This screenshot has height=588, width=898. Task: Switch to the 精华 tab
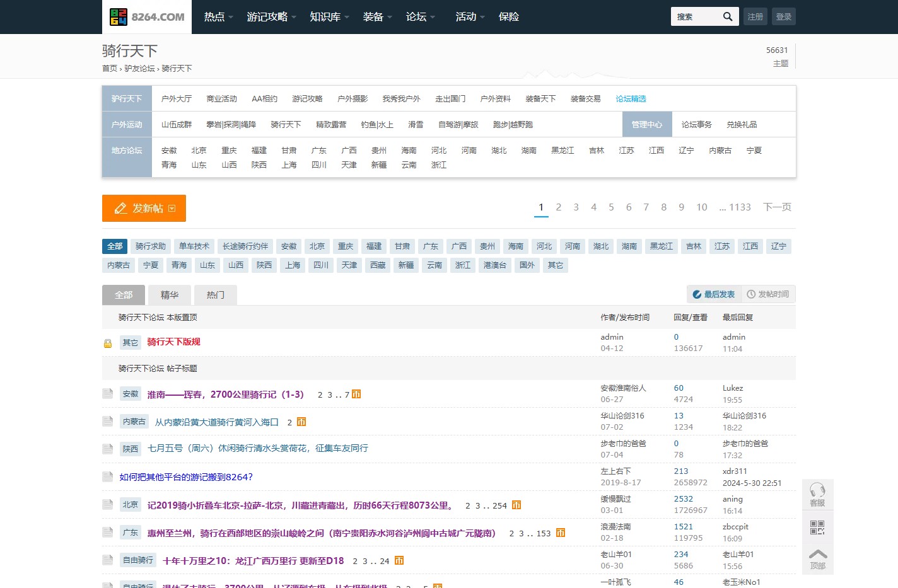point(170,295)
